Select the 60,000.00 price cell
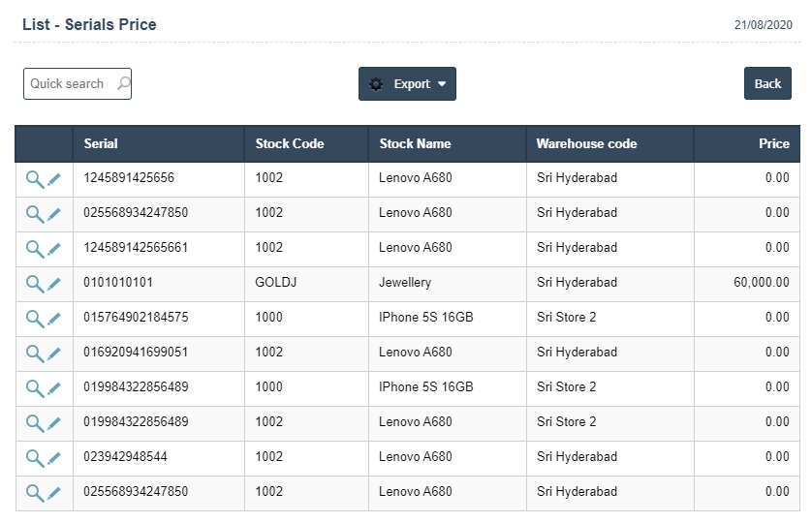 761,283
